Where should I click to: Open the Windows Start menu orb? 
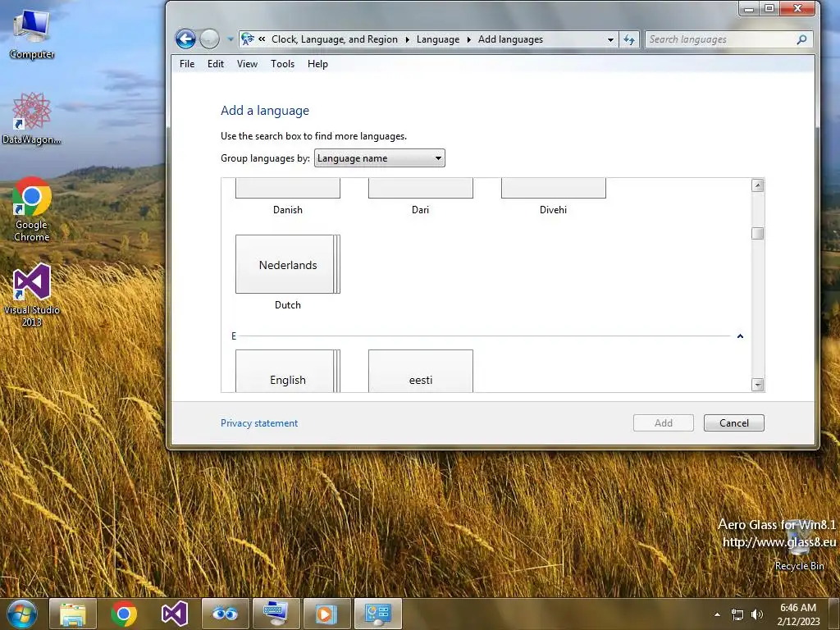22,614
